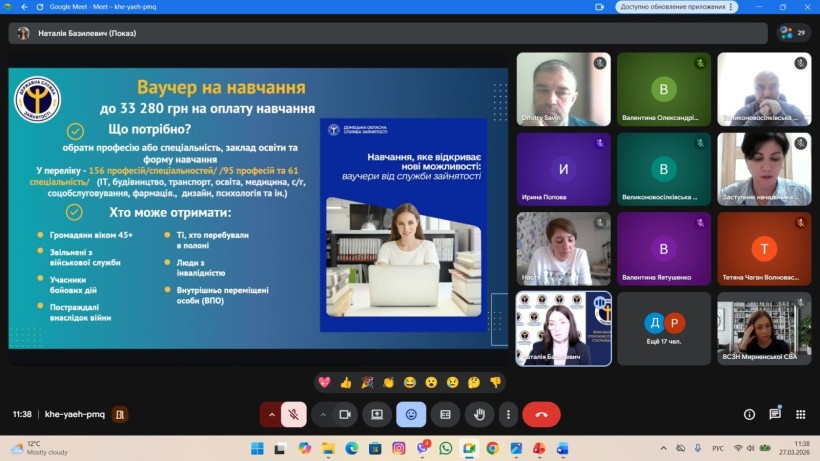Send the heart reaction
Screen dimensions: 820x461
tap(324, 383)
